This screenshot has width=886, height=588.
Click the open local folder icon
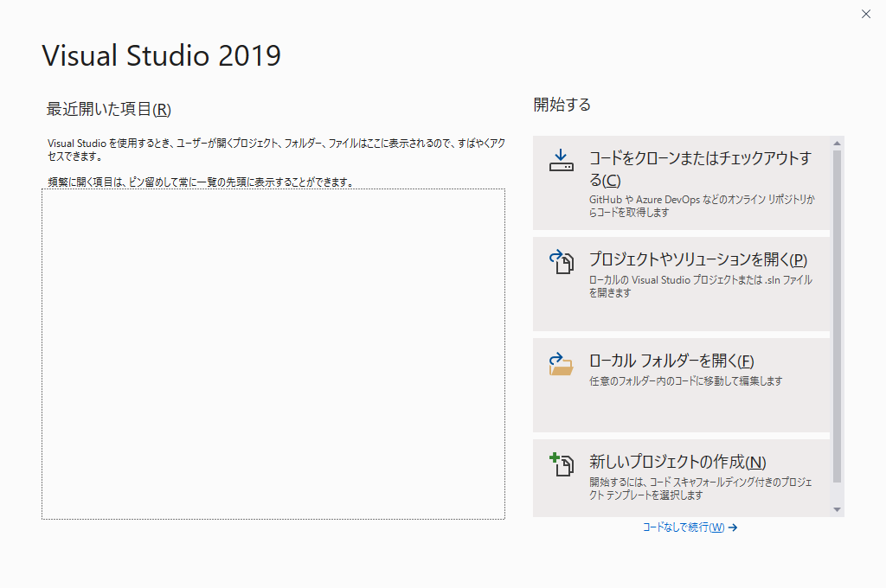click(x=561, y=364)
